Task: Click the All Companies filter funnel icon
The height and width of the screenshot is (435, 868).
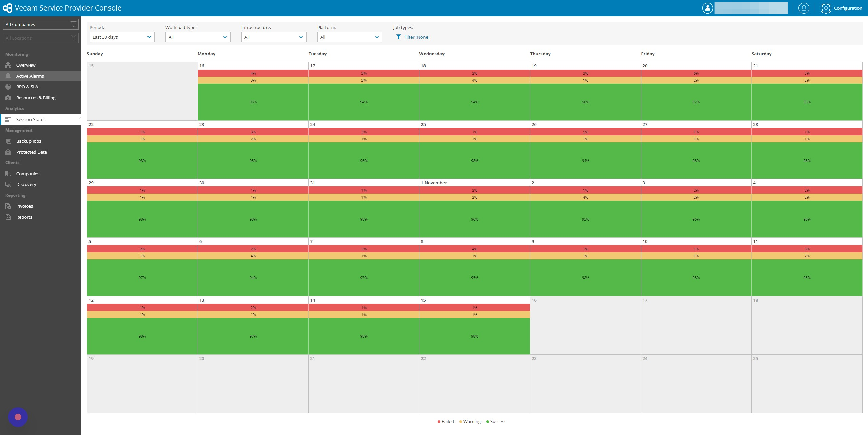Action: pyautogui.click(x=73, y=24)
